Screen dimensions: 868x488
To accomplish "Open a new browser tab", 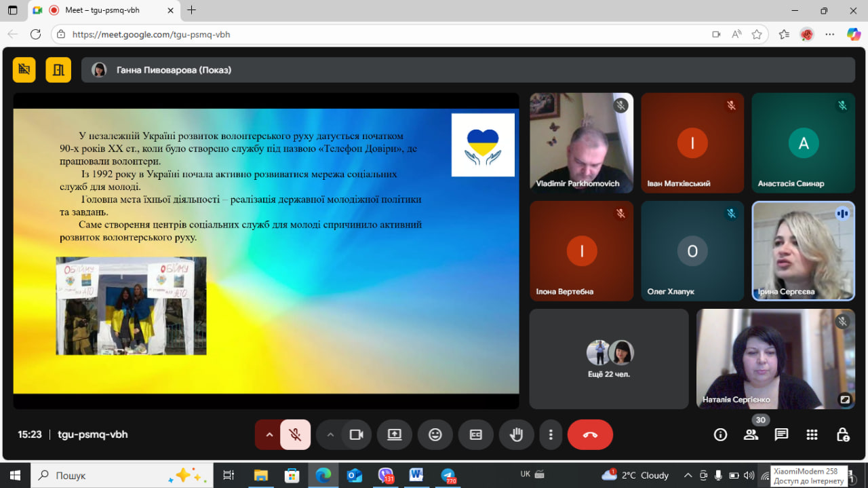I will point(192,10).
